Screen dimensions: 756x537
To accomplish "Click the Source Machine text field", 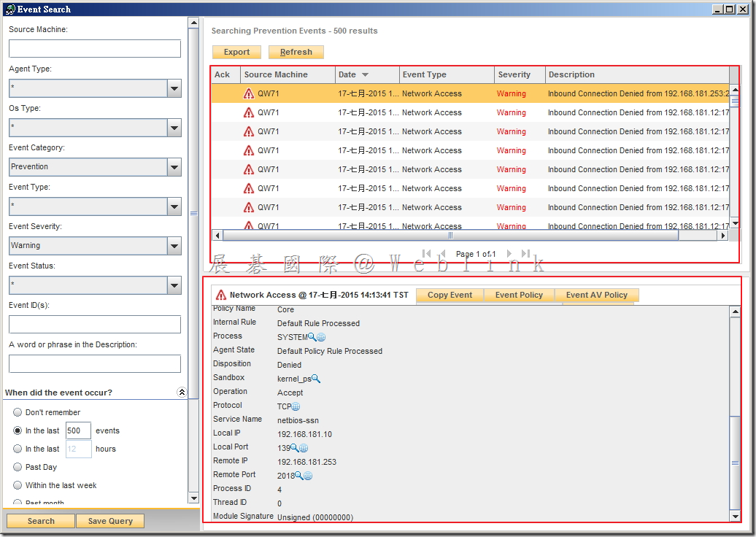I will pyautogui.click(x=94, y=49).
